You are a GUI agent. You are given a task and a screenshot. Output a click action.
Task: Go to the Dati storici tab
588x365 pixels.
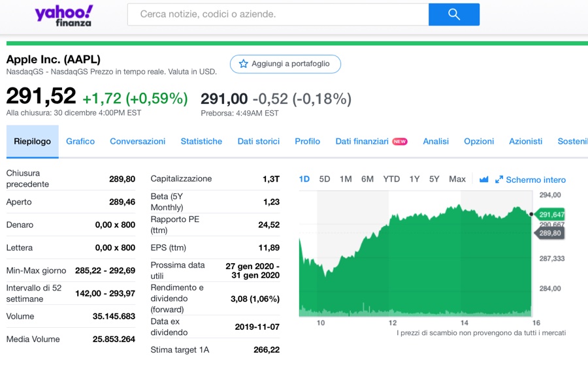(x=258, y=141)
